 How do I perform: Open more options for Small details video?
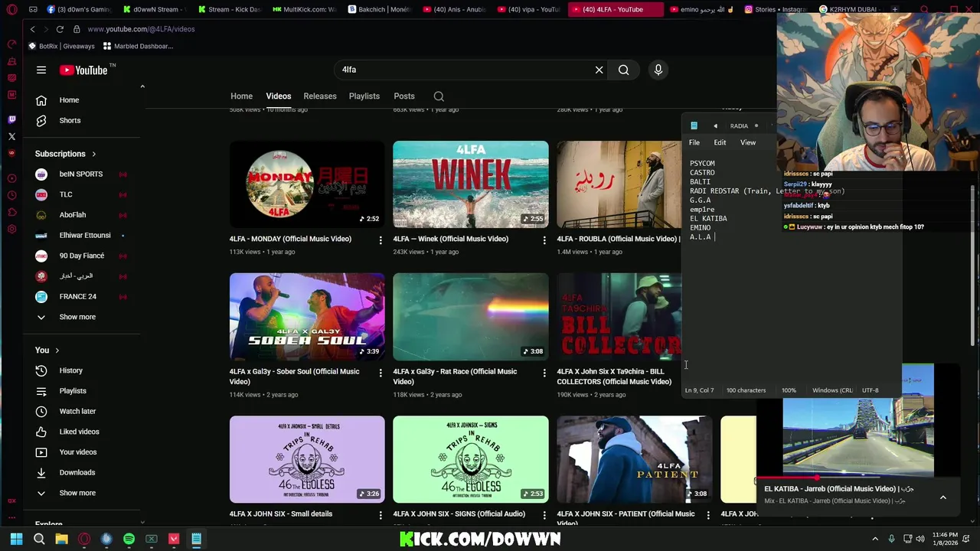381,516
